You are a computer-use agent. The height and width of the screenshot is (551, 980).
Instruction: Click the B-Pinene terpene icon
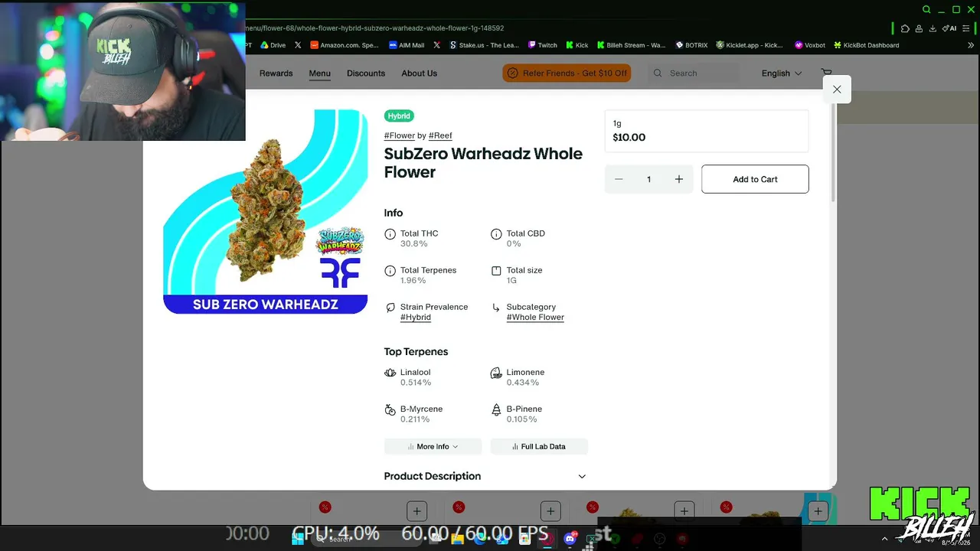(x=496, y=409)
